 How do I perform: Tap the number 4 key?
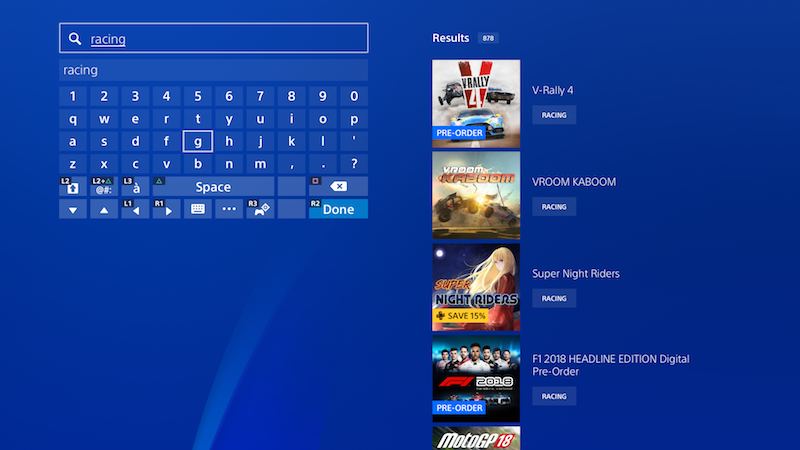pos(166,96)
